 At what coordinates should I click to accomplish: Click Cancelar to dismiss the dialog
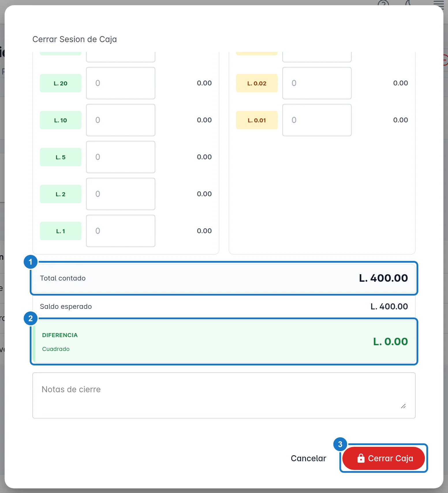(308, 458)
